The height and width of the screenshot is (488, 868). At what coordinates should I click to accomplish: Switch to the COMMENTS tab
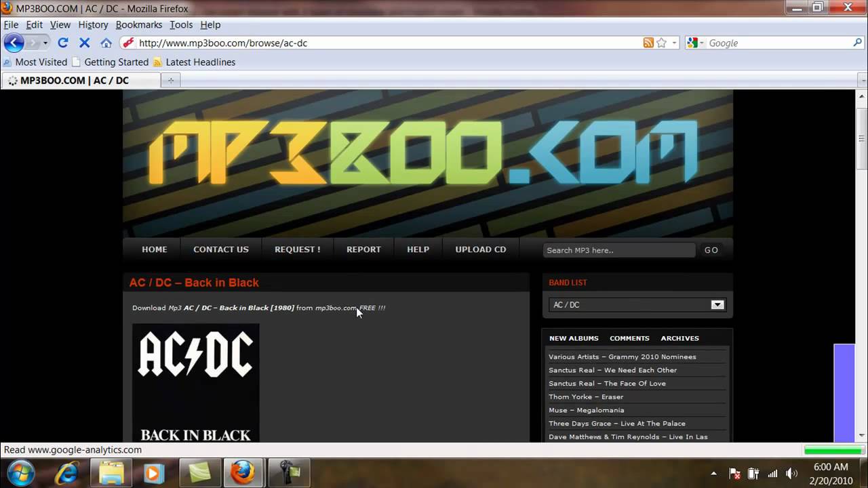click(629, 338)
